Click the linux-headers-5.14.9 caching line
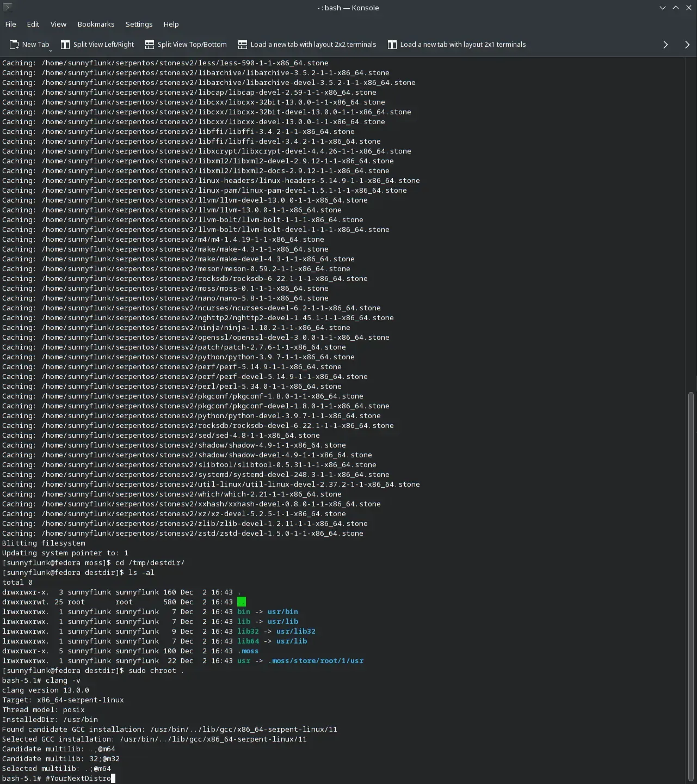Viewport: 697px width, 784px height. pos(211,181)
